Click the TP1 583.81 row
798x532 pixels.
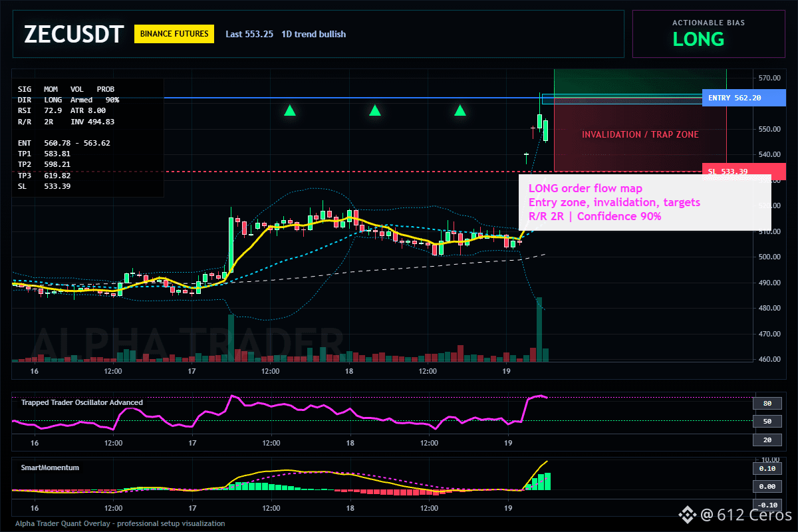tap(44, 154)
